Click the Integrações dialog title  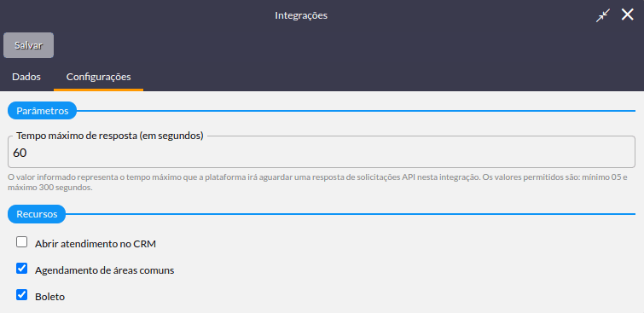[x=301, y=15]
